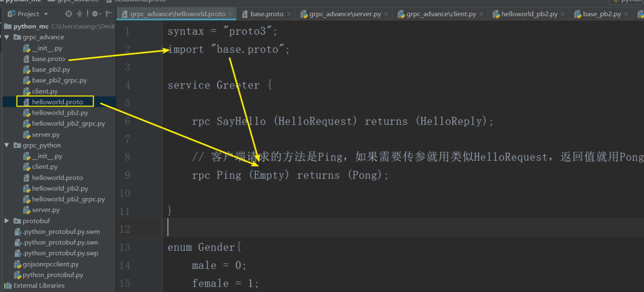The width and height of the screenshot is (644, 292).
Task: Close the grpc_advance\client.py tab
Action: tap(481, 14)
